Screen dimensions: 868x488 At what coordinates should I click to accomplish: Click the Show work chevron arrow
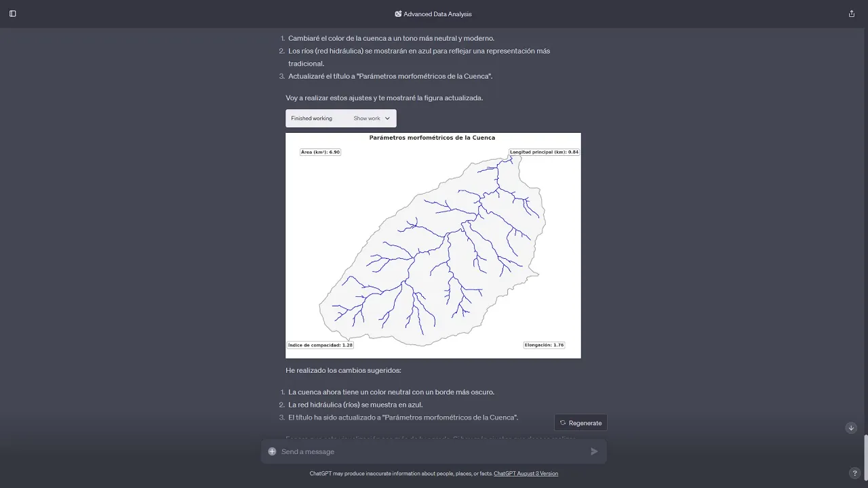(387, 118)
